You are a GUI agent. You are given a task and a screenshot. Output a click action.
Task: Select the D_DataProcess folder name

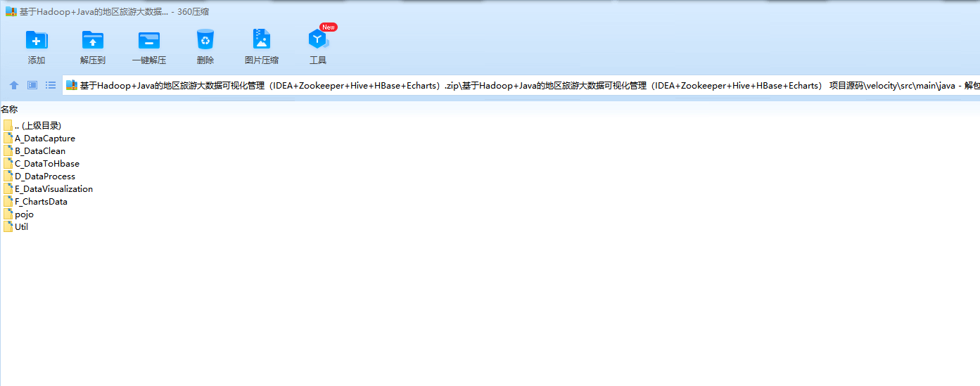45,176
